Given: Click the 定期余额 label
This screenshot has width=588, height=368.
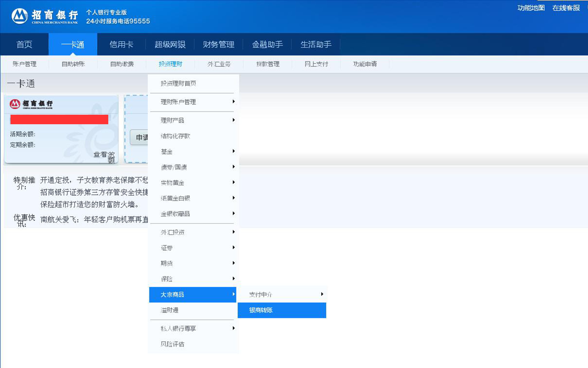Looking at the screenshot, I should click(22, 145).
